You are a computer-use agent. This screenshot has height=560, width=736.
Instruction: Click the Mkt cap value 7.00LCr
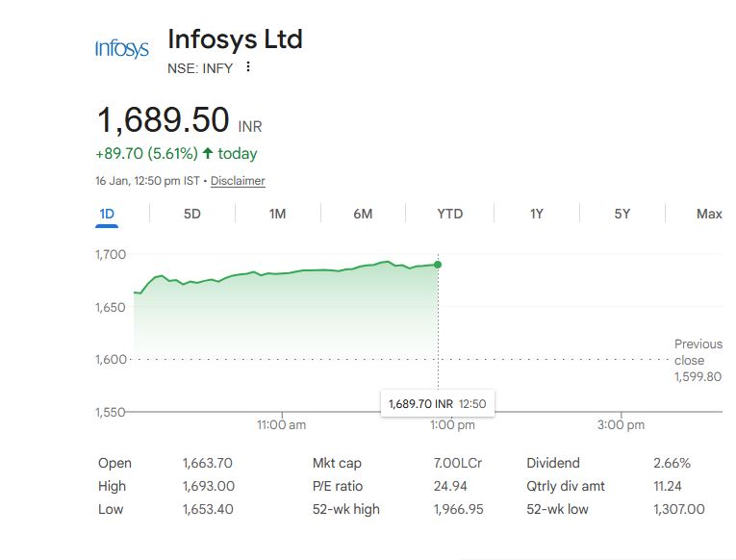[x=458, y=463]
